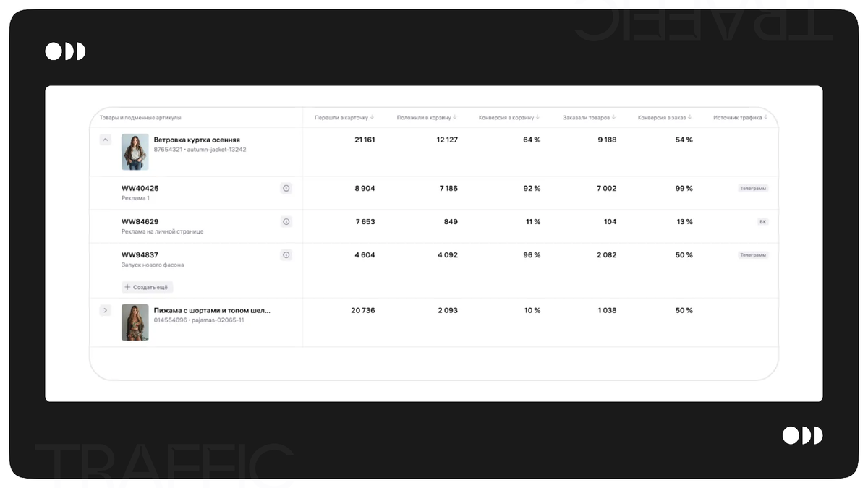Select 96 % cart conversion value
This screenshot has height=488, width=868.
click(532, 254)
